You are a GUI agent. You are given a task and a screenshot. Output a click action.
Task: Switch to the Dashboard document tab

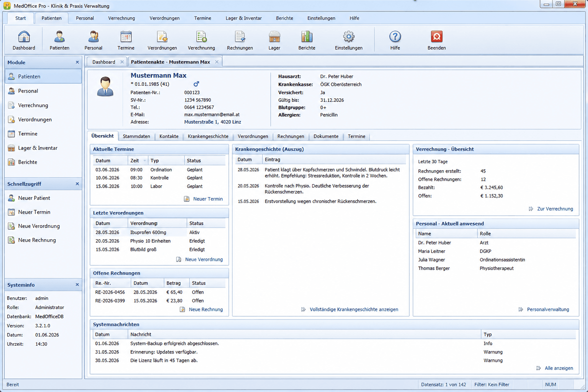pyautogui.click(x=104, y=62)
